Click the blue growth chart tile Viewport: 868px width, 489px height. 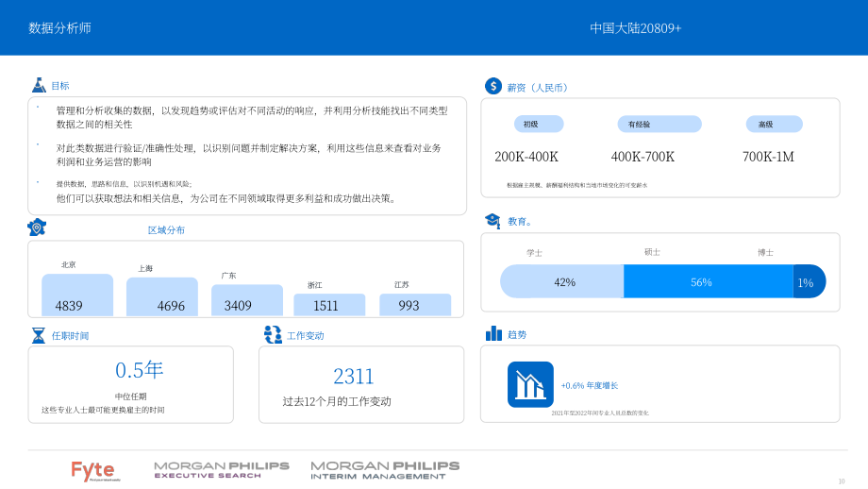click(530, 384)
